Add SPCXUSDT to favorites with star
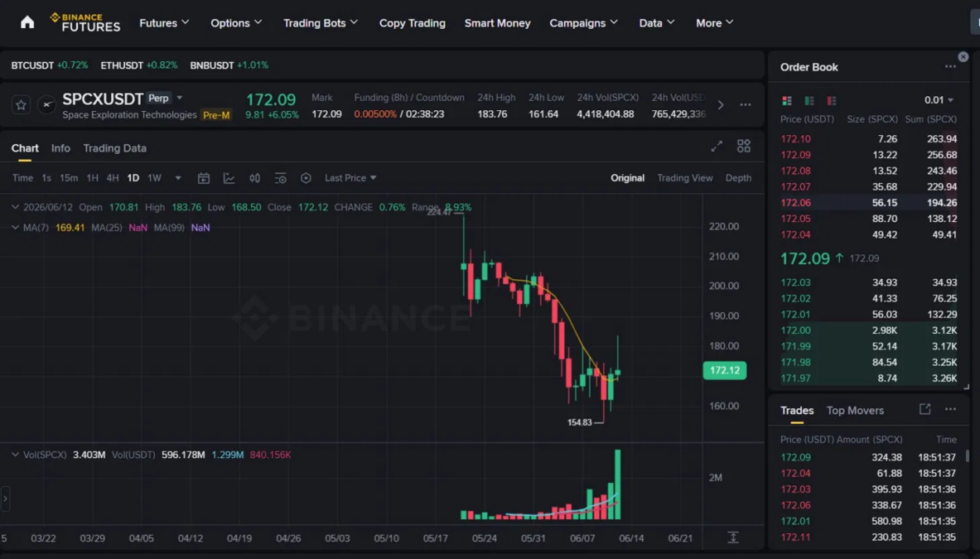Image resolution: width=980 pixels, height=559 pixels. (21, 105)
